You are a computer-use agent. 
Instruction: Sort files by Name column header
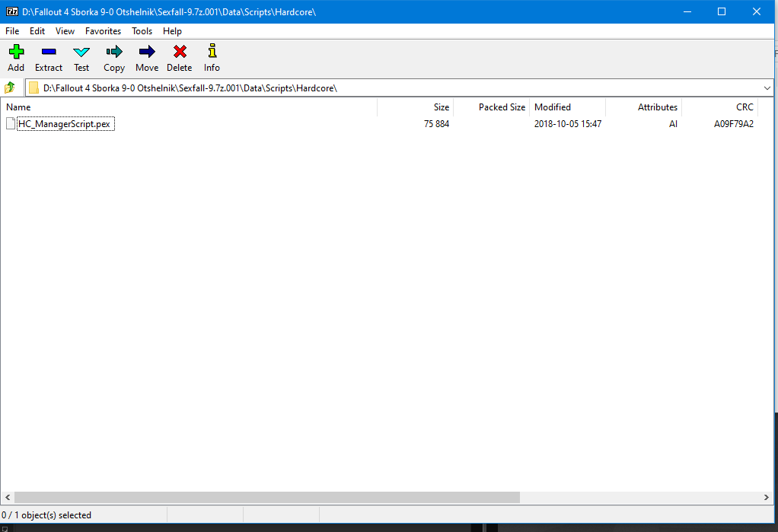[x=18, y=107]
